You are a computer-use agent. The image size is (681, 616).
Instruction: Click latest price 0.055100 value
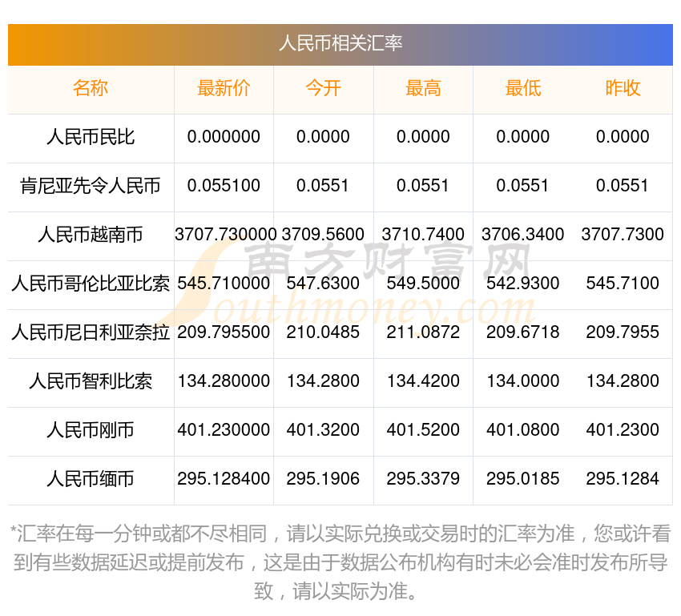tap(224, 186)
